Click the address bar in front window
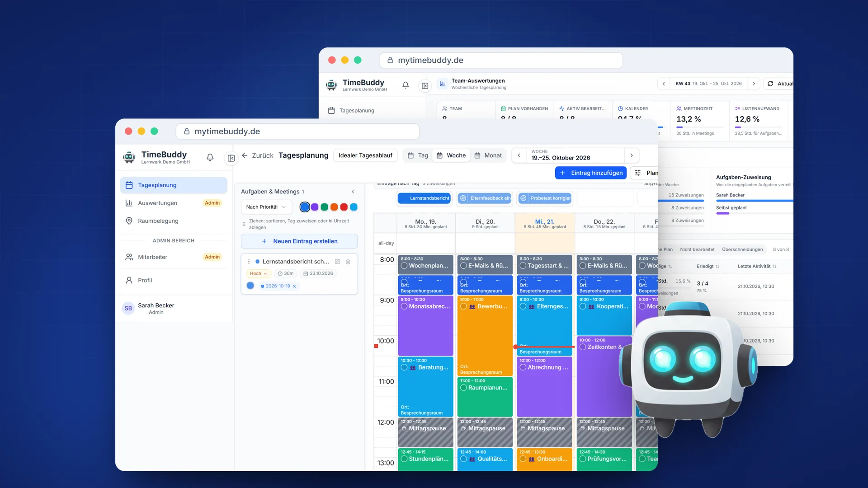 click(x=297, y=131)
